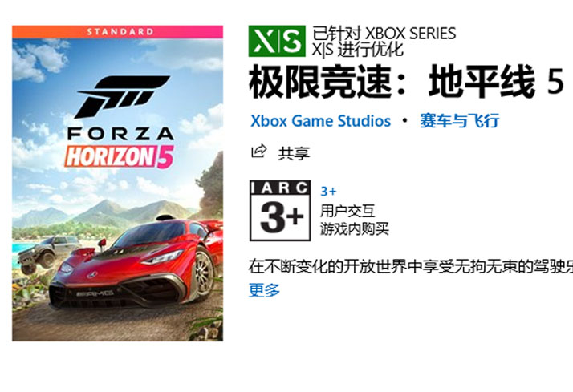573x392 pixels.
Task: Click the 用户交互 rating descriptor
Action: pos(347,211)
